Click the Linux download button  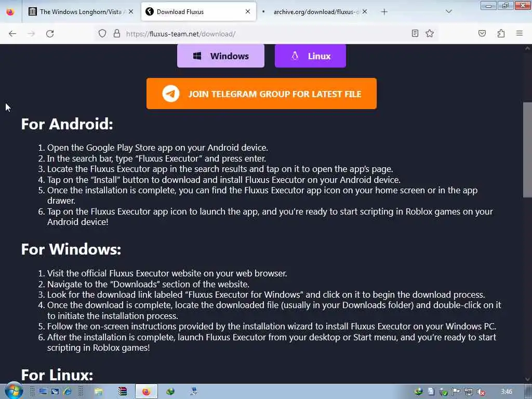point(310,56)
